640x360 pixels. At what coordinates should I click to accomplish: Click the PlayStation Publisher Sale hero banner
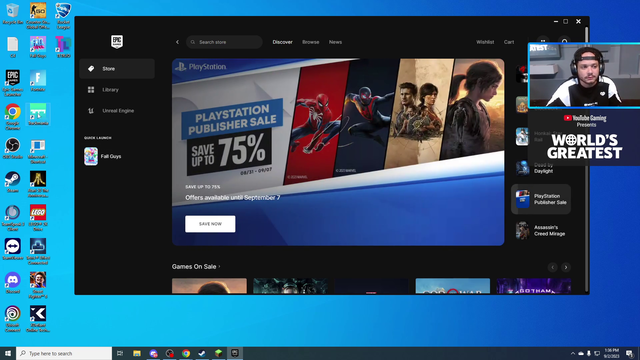point(338,152)
